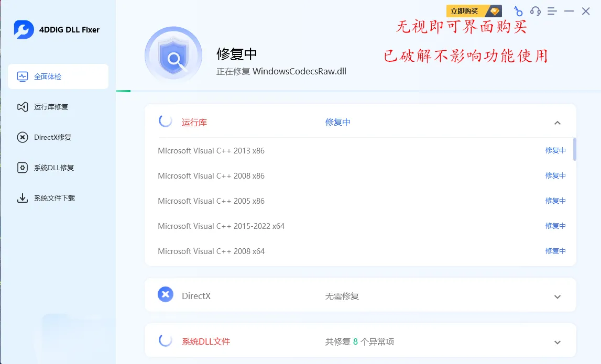Click 修复中 link for Visual C++ 2008 x64

pyautogui.click(x=555, y=251)
